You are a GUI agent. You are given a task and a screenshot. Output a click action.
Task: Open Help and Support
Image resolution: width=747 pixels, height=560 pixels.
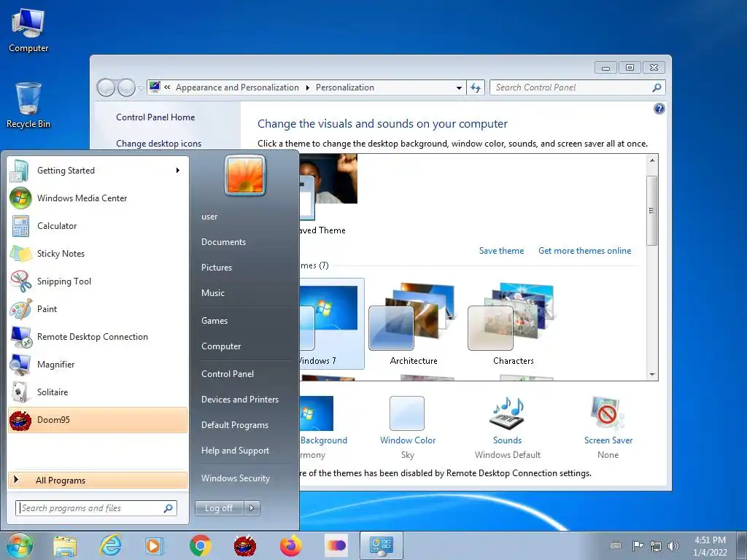click(x=235, y=451)
